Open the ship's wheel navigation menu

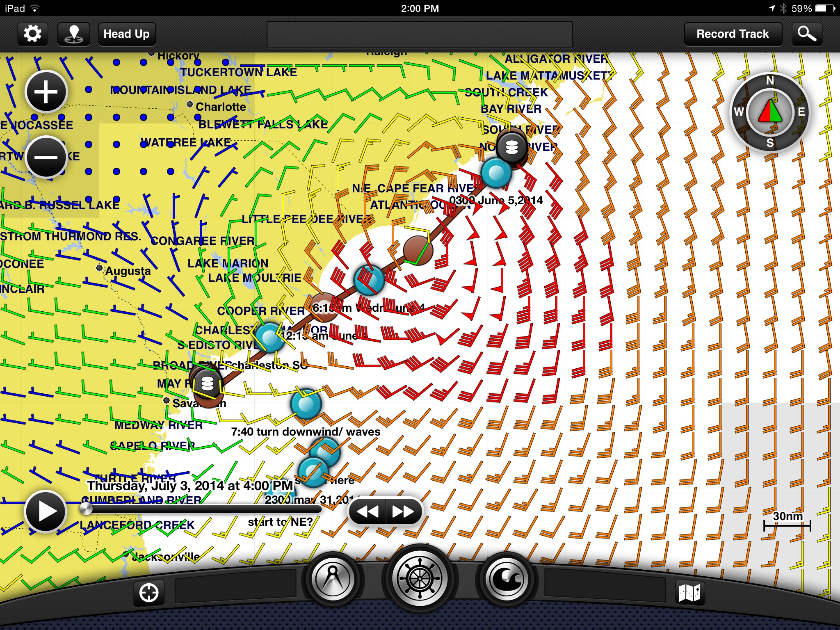pos(420,578)
